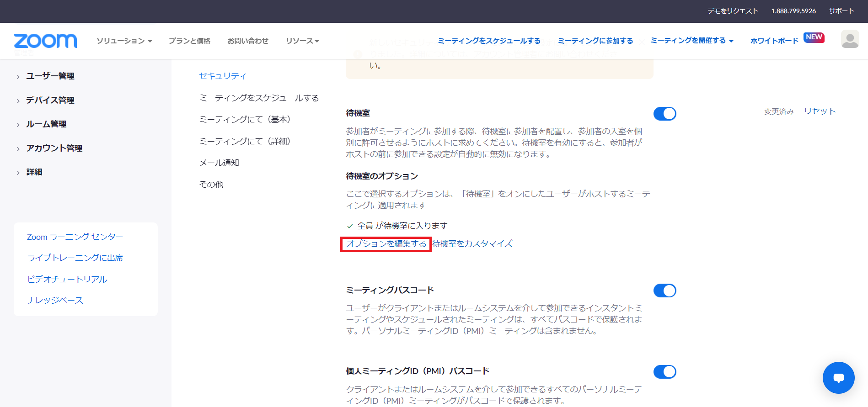Click the NEW badge beside ホワイトボード
Screen dimensions: 868x407
814,37
